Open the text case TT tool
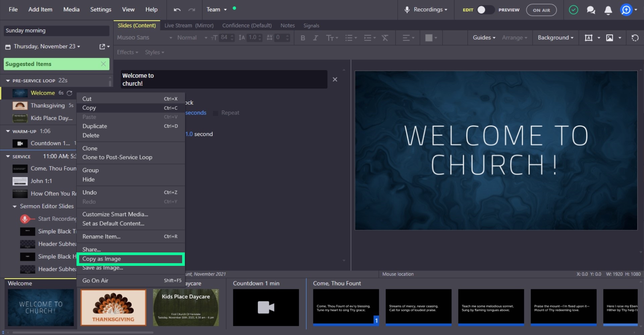This screenshot has height=335, width=644. pyautogui.click(x=332, y=38)
